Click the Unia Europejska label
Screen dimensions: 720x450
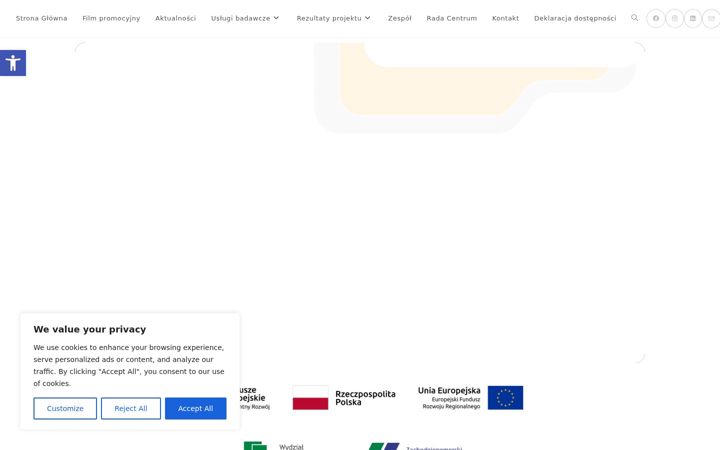(449, 390)
